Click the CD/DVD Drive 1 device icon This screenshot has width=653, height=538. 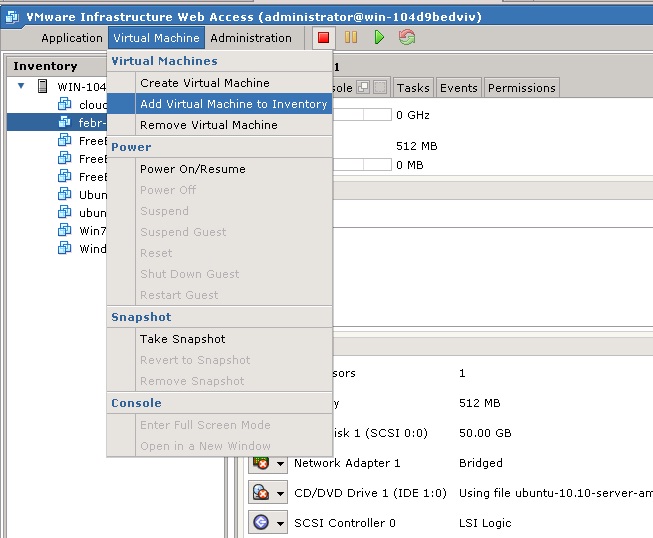[x=261, y=493]
